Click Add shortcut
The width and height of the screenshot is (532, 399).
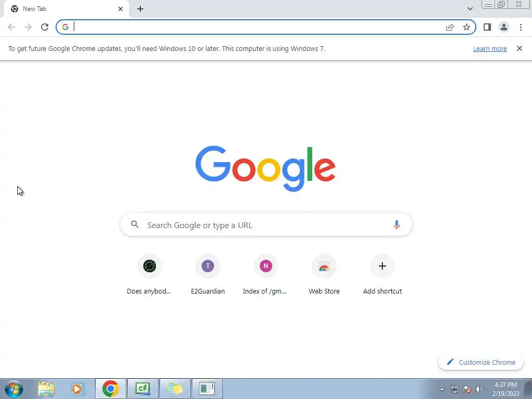click(x=382, y=275)
